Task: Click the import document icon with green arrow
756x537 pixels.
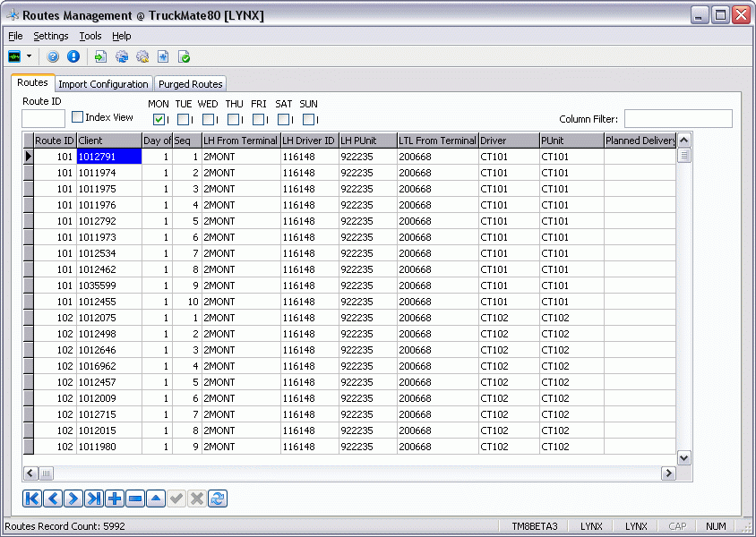Action: [100, 56]
